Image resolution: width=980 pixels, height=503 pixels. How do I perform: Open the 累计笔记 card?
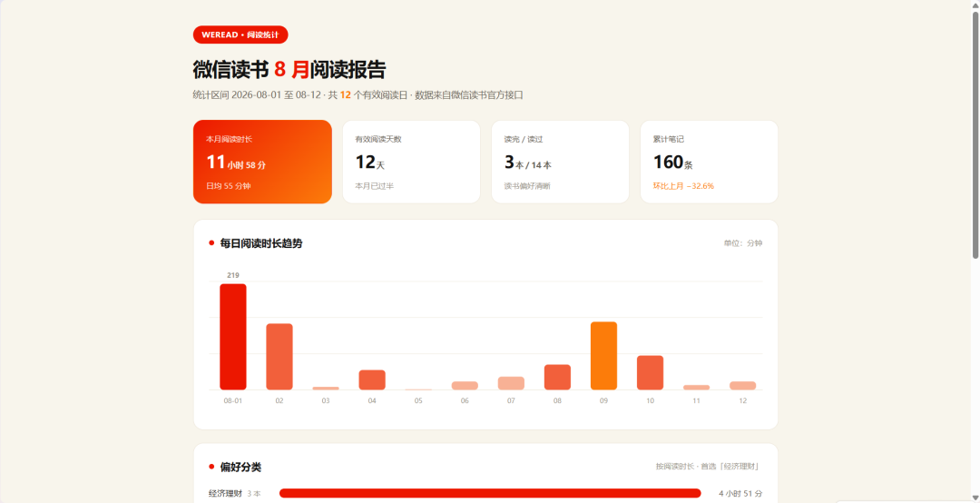click(710, 162)
